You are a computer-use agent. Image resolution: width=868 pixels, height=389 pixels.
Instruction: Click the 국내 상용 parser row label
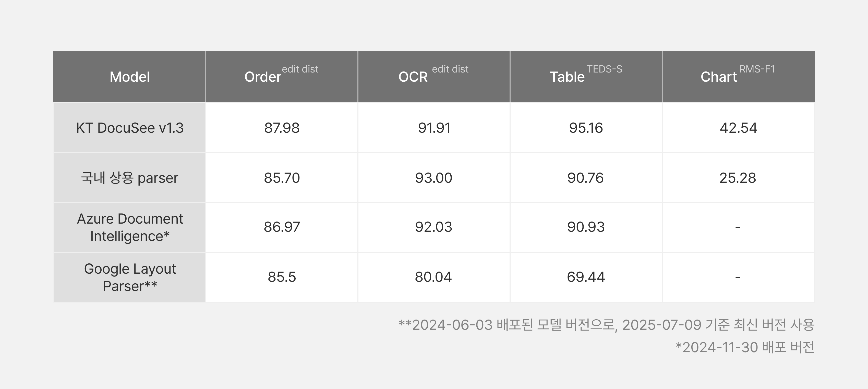tap(130, 178)
